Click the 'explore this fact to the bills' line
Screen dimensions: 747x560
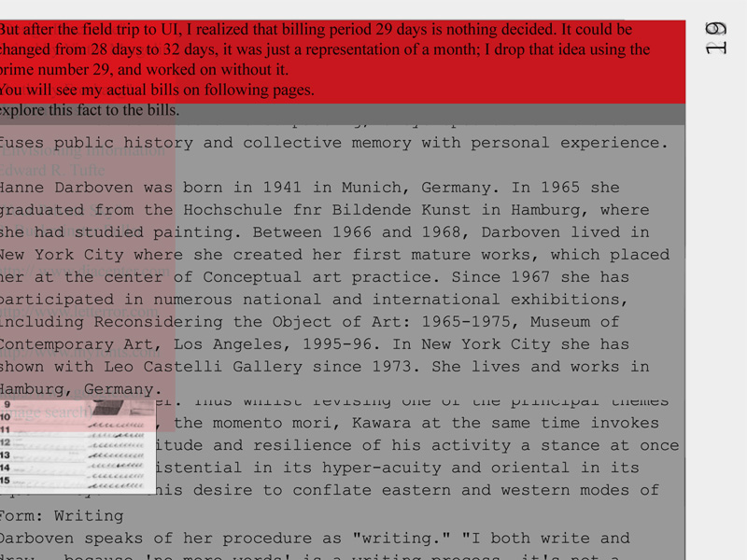[x=90, y=111]
